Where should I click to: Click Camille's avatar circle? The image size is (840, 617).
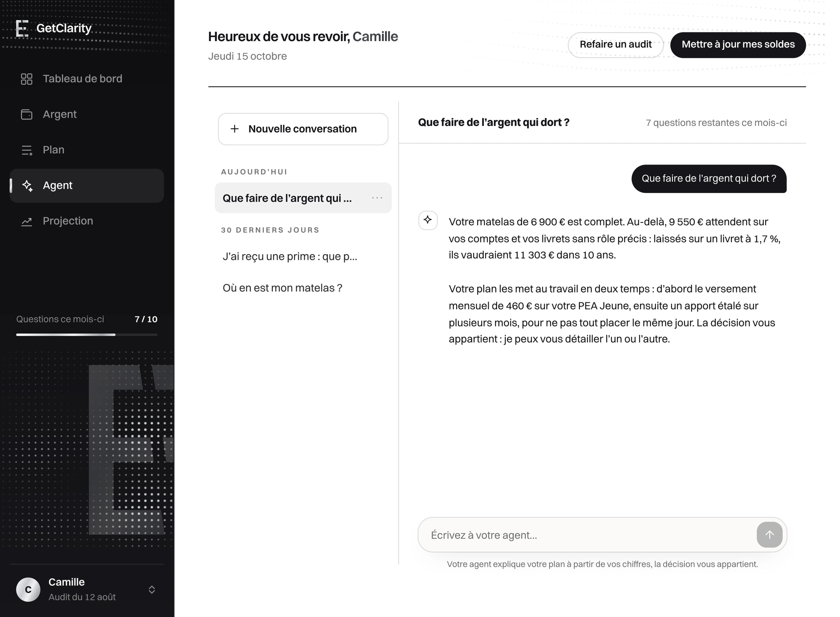click(x=28, y=589)
